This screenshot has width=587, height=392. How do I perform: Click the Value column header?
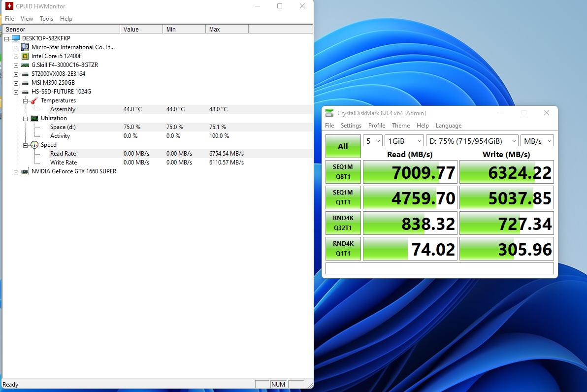pyautogui.click(x=131, y=30)
